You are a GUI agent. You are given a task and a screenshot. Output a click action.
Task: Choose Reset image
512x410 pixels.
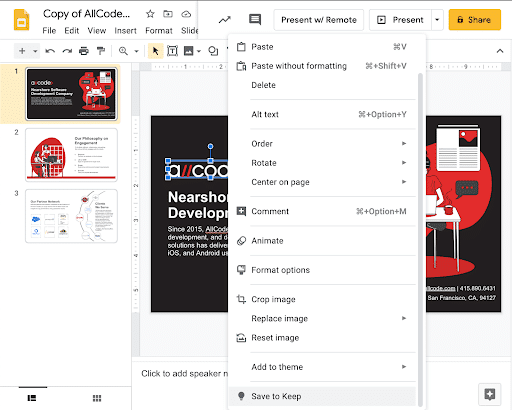[x=322, y=338]
